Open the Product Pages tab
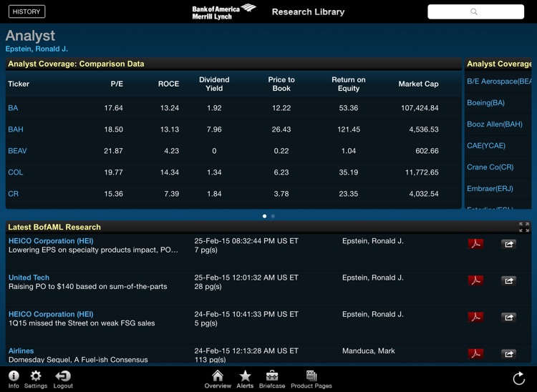This screenshot has width=537, height=392. pos(311,379)
